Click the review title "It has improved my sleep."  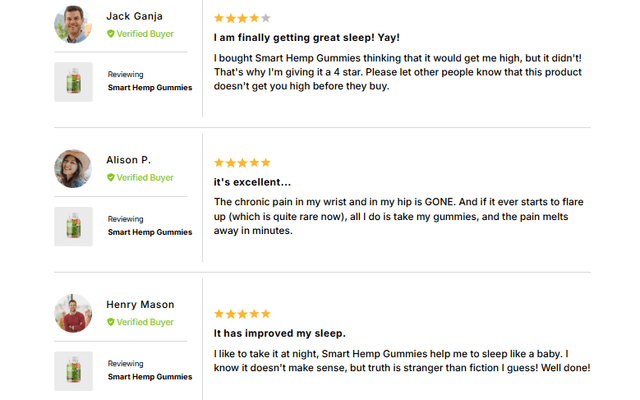pos(280,333)
